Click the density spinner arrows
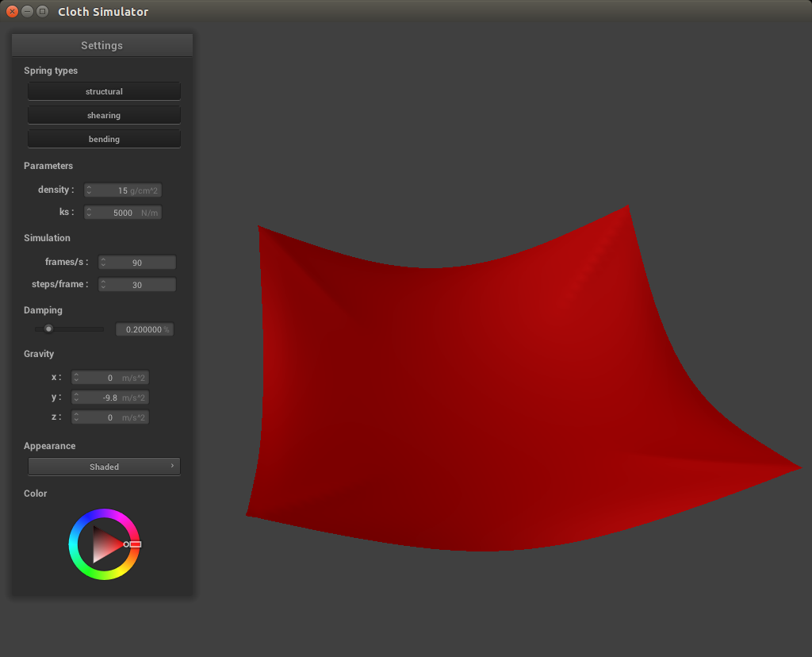This screenshot has height=657, width=812. [90, 190]
